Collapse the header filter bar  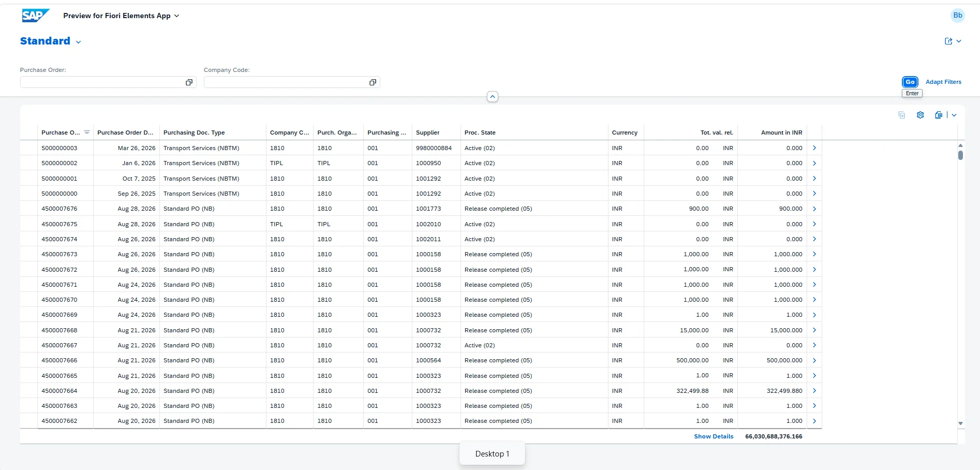[493, 97]
